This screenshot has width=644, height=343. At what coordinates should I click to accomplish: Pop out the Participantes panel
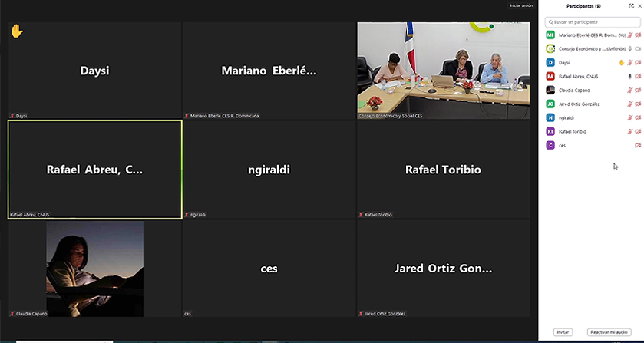point(631,6)
